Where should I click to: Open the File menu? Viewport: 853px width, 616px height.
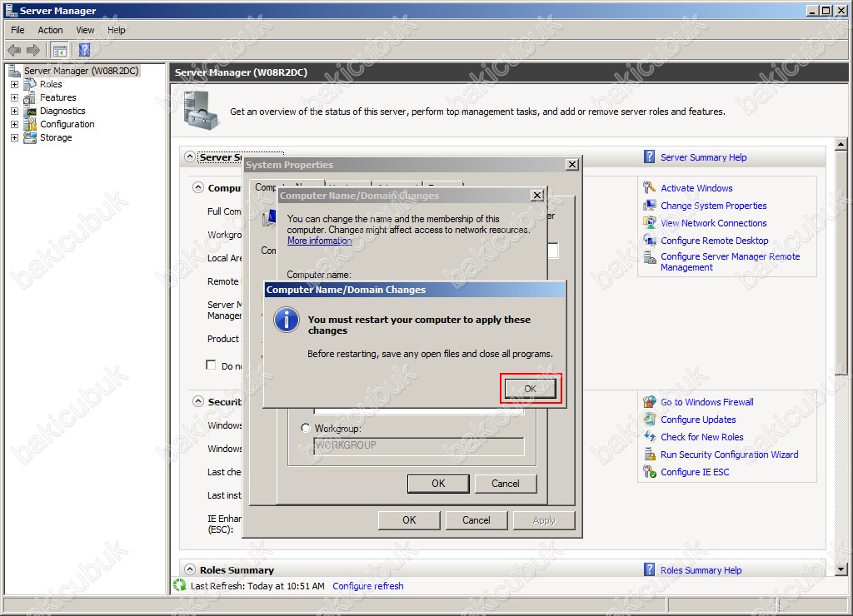[x=18, y=30]
